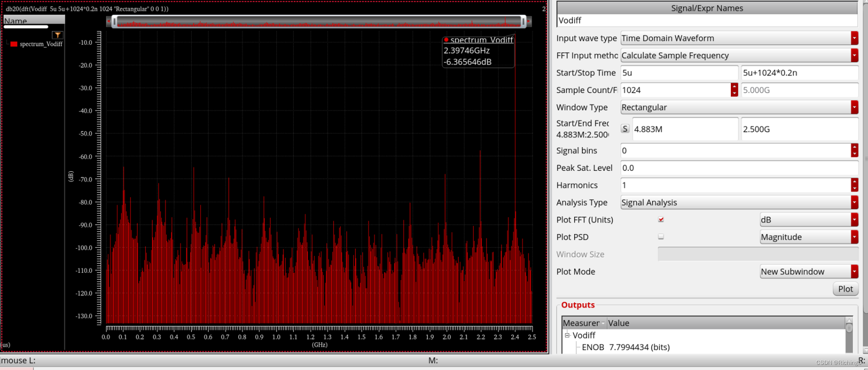Click the (dB) y-axis label
The height and width of the screenshot is (370, 868).
71,176
